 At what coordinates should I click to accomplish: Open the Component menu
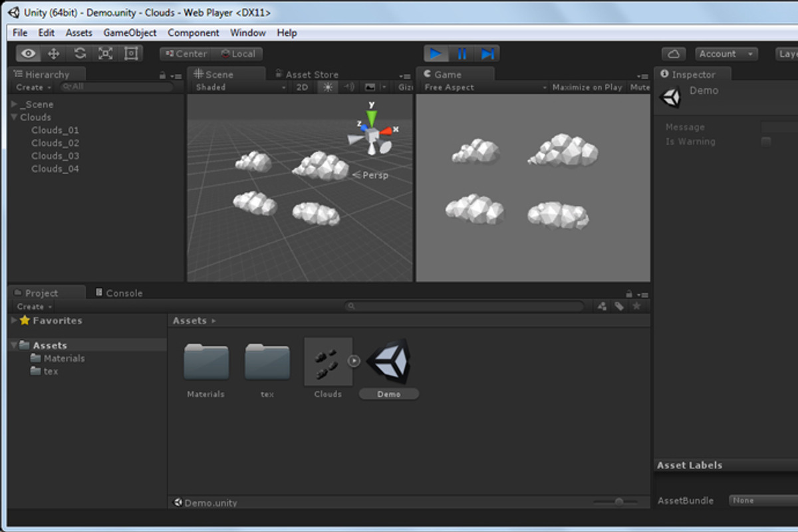pos(193,33)
